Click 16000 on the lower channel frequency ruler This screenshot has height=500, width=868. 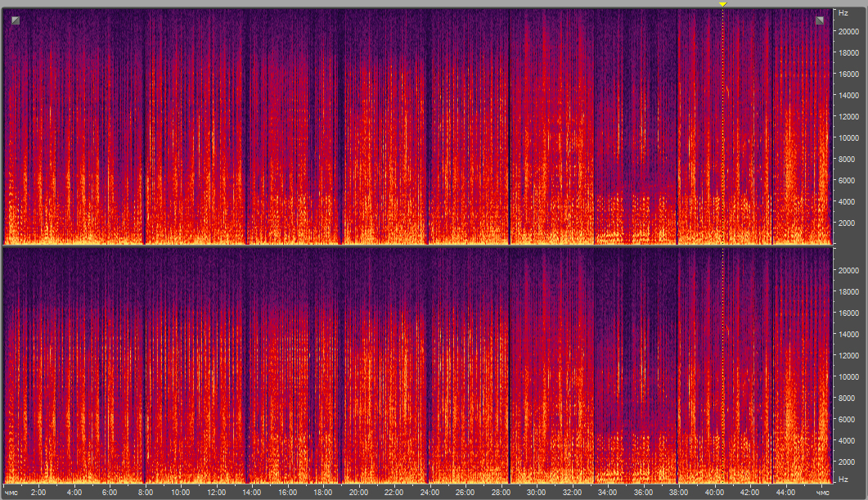[846, 313]
